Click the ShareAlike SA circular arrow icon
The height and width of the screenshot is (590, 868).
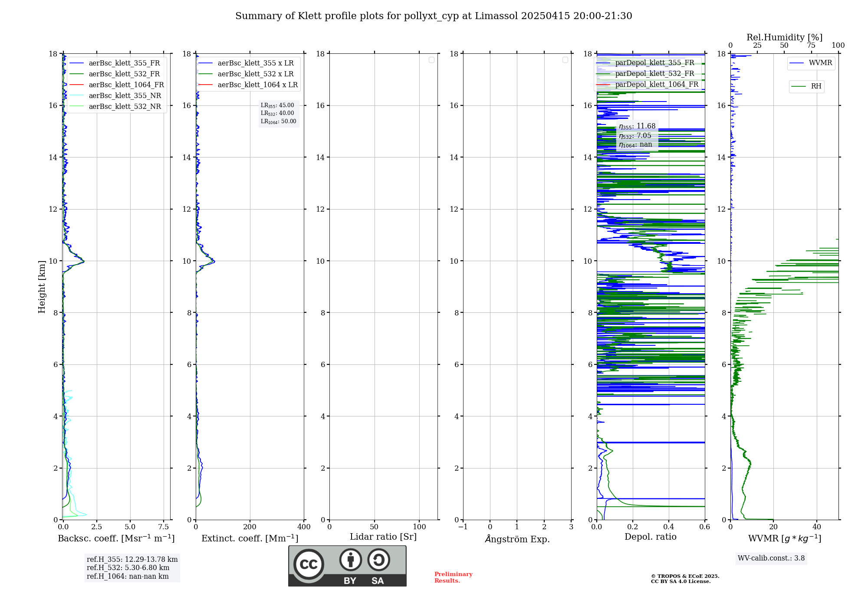tap(378, 560)
